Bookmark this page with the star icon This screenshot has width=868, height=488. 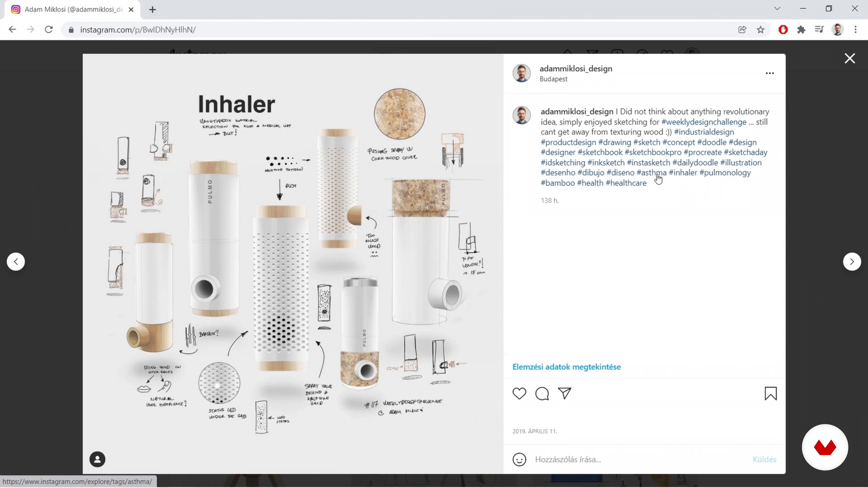760,30
